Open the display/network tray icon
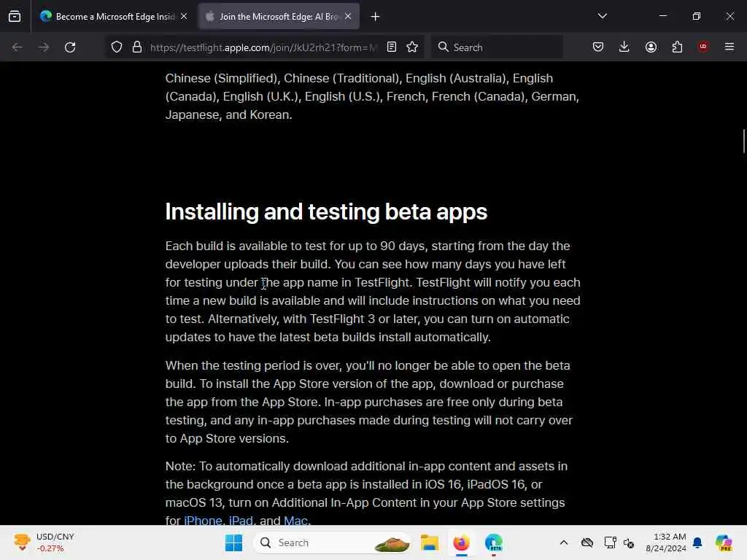This screenshot has height=560, width=747. point(610,542)
